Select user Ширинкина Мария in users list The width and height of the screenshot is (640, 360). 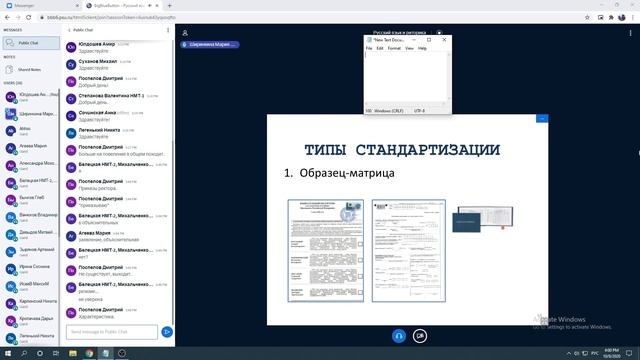pos(31,114)
